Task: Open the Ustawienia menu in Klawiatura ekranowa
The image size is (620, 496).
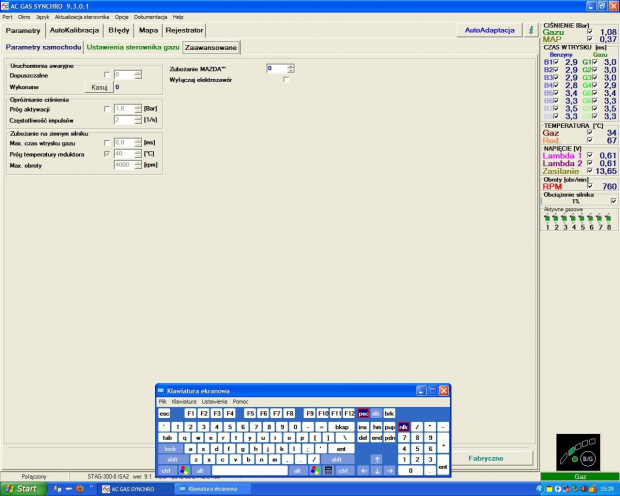Action: 214,401
